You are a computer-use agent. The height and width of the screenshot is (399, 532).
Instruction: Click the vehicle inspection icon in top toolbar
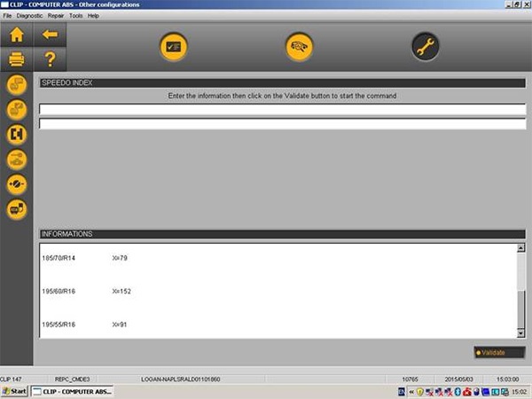[x=300, y=47]
